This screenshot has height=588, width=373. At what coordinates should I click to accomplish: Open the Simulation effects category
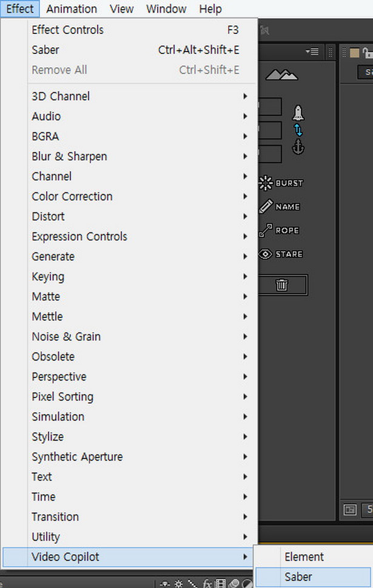pyautogui.click(x=130, y=417)
